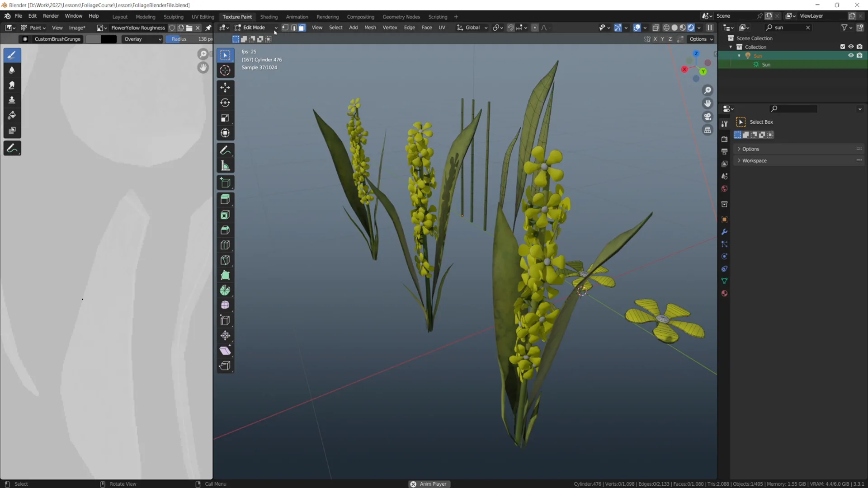This screenshot has height=488, width=868.
Task: Activate the Move tool
Action: 225,87
